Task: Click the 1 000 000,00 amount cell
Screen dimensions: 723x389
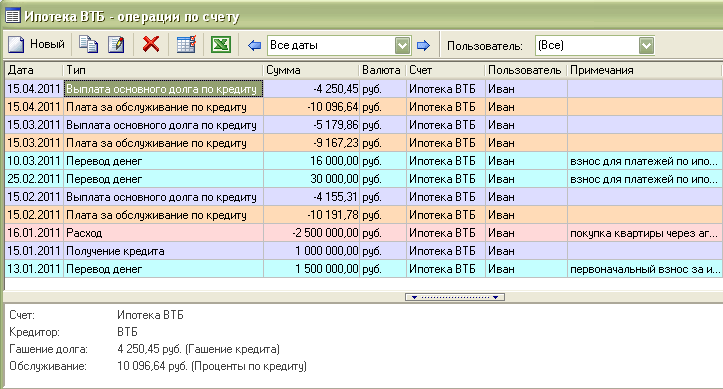Action: [x=312, y=251]
